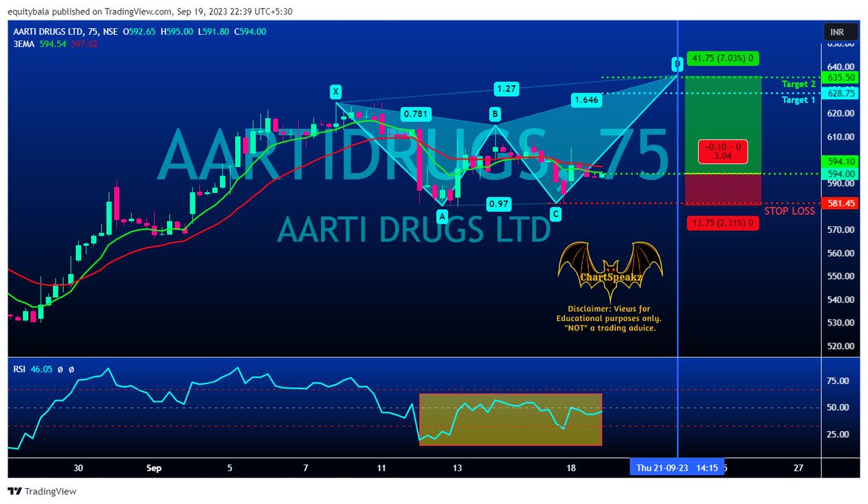Select the yellow highlighted rectangle in the RSI pane
This screenshot has height=504, width=868.
(x=510, y=419)
